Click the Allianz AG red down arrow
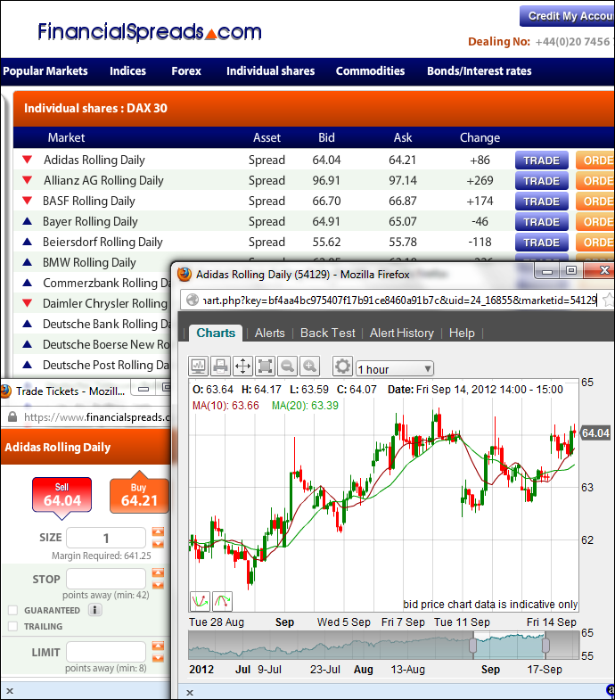 coord(28,180)
